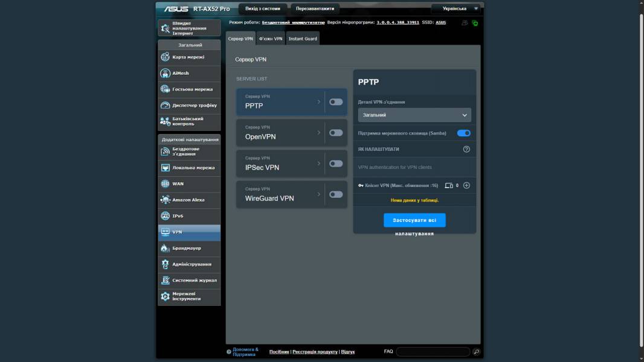Viewport: 644px width, 362px height.
Task: Click the Amazon Alexa sidebar icon
Action: click(x=165, y=200)
